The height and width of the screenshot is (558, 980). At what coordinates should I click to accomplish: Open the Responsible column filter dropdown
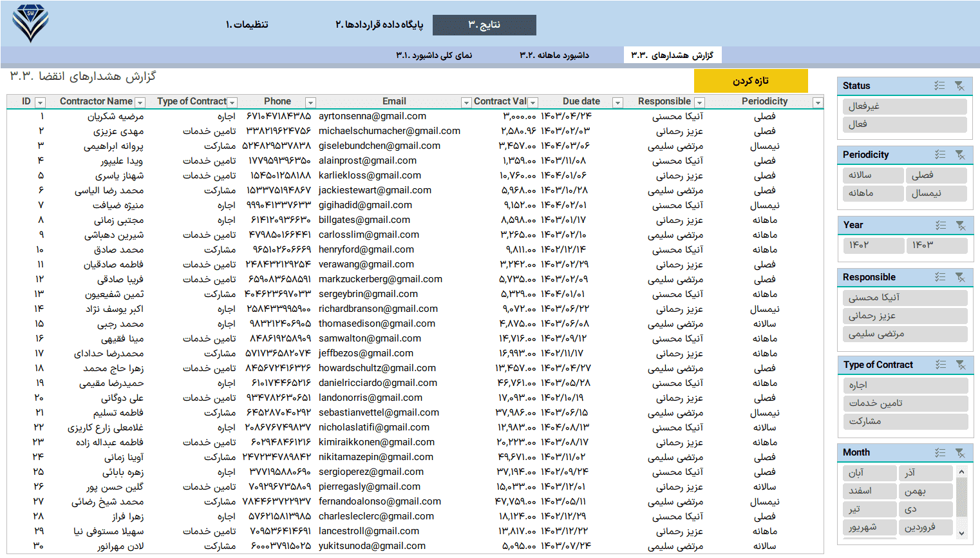click(x=699, y=102)
